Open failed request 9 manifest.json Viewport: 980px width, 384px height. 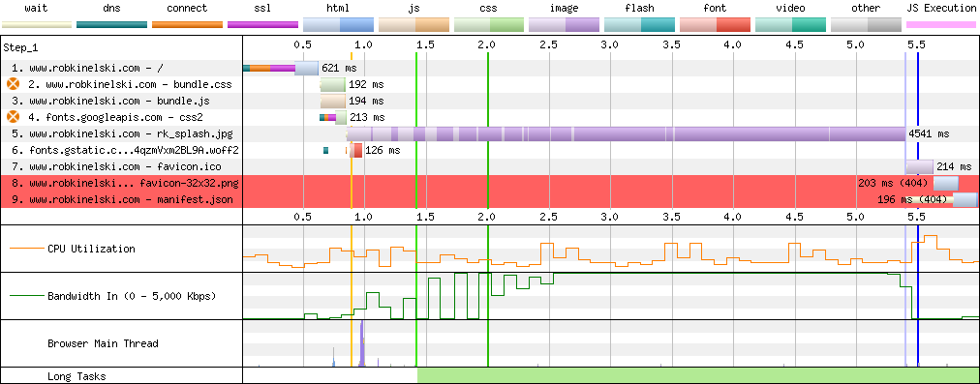tap(121, 200)
